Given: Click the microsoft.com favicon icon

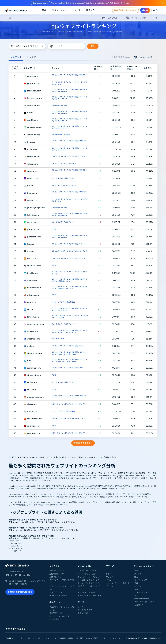Looking at the screenshot, I should tap(25, 288).
